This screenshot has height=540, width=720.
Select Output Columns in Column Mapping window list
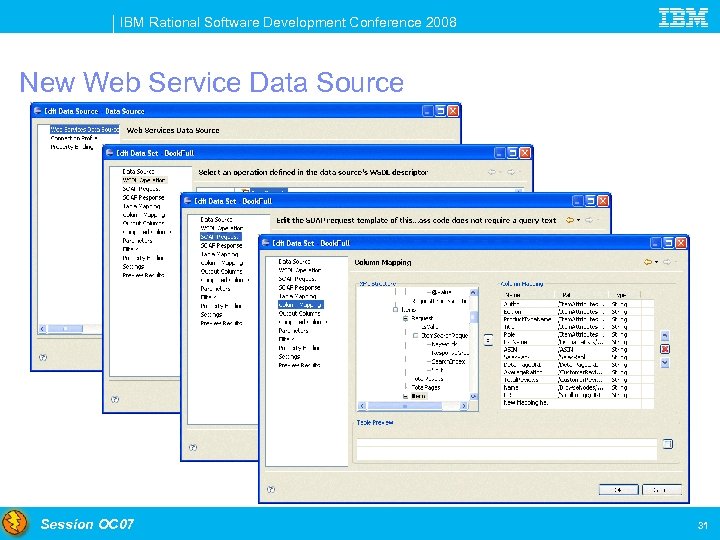coord(299,313)
